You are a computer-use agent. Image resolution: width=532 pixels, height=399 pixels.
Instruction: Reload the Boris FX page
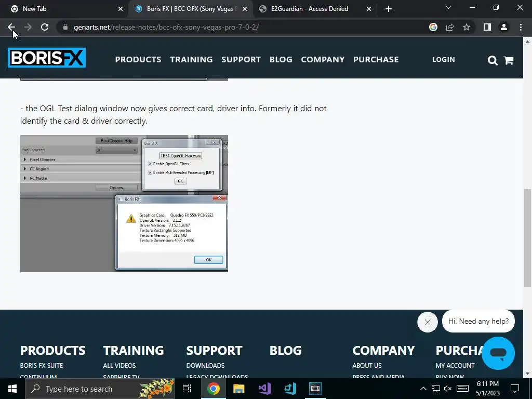45,27
